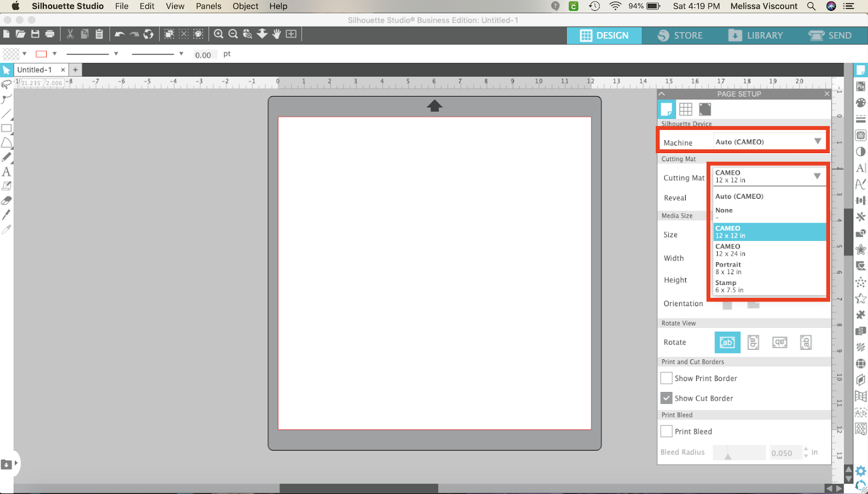
Task: Switch to the LIBRARY tab
Action: [758, 35]
